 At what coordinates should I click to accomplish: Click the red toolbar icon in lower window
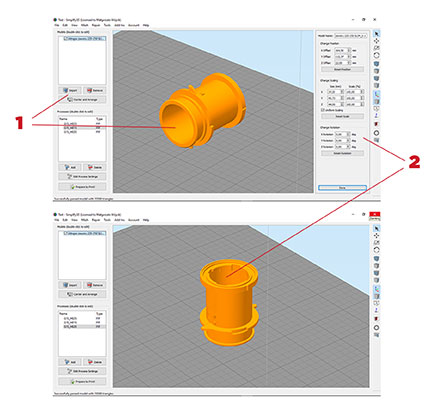click(376, 319)
